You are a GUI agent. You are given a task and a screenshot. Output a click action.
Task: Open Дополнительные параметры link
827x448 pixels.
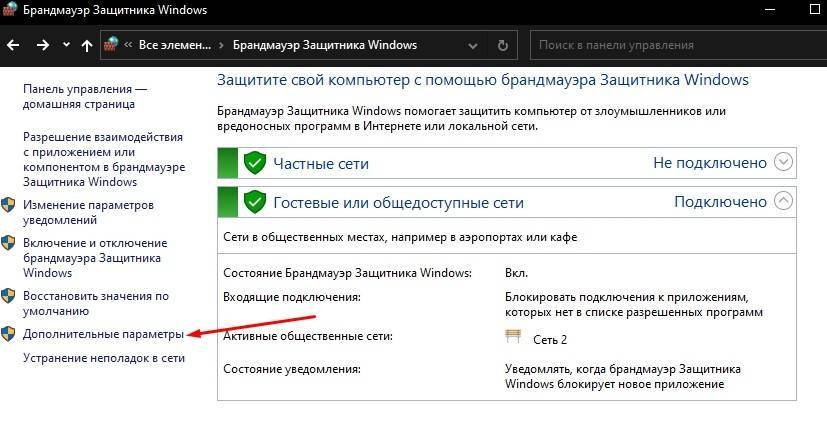click(103, 333)
